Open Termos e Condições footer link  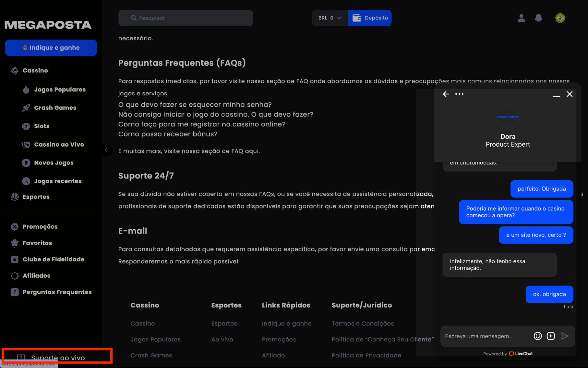363,323
